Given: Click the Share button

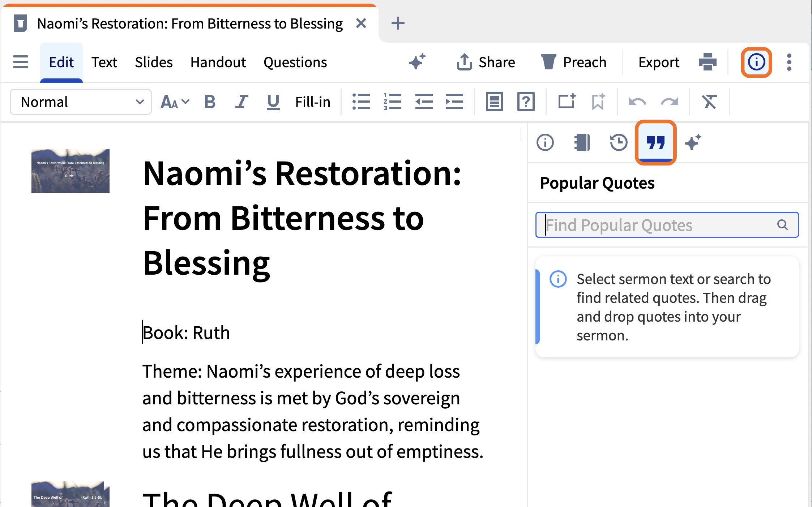Looking at the screenshot, I should point(486,62).
